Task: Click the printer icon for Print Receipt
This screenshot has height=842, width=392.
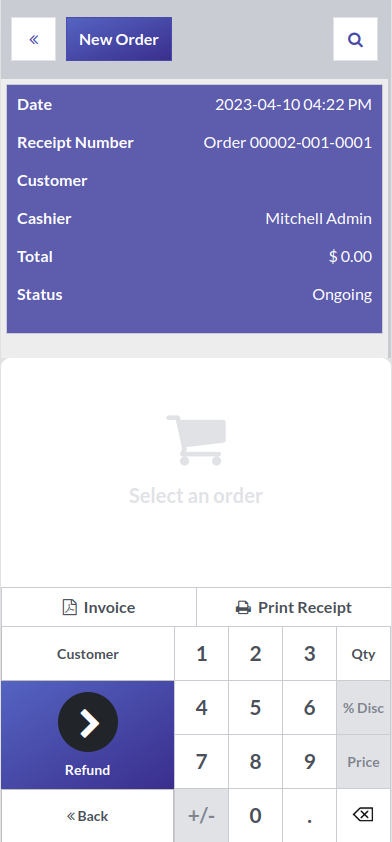Action: coord(243,608)
